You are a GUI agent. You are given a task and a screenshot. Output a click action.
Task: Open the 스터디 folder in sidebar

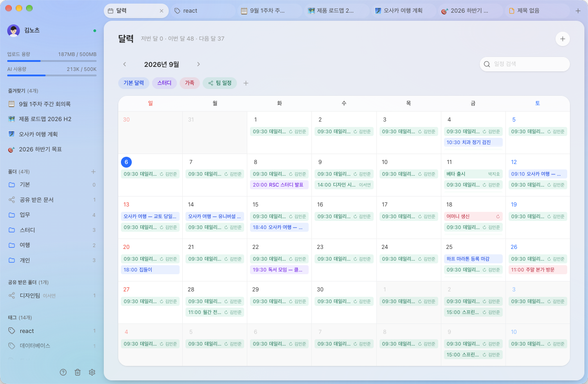52,230
